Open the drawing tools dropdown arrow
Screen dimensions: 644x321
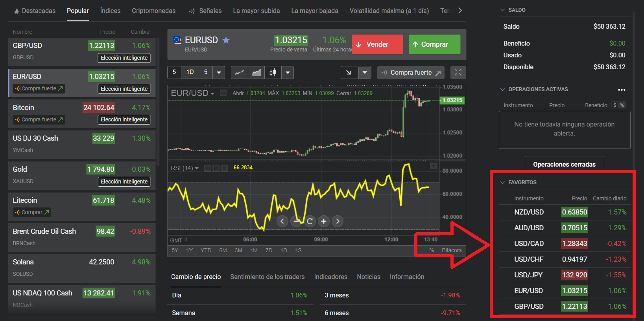coord(365,73)
